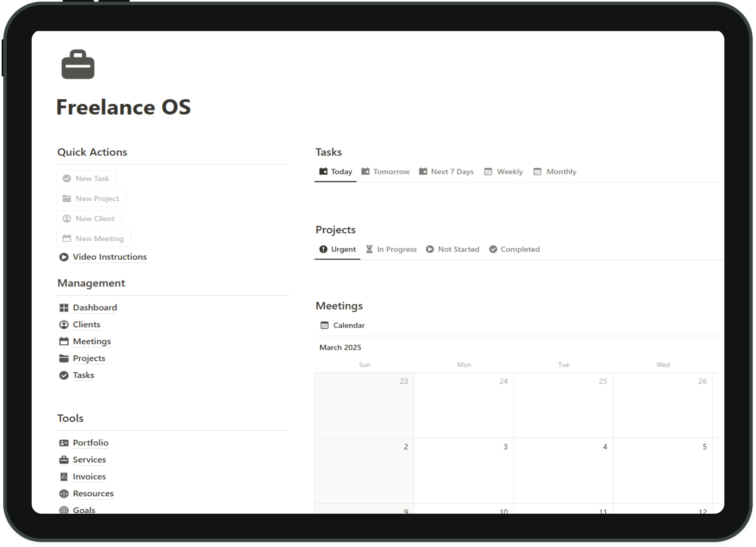Select the Calendar view in Meetings

point(343,326)
